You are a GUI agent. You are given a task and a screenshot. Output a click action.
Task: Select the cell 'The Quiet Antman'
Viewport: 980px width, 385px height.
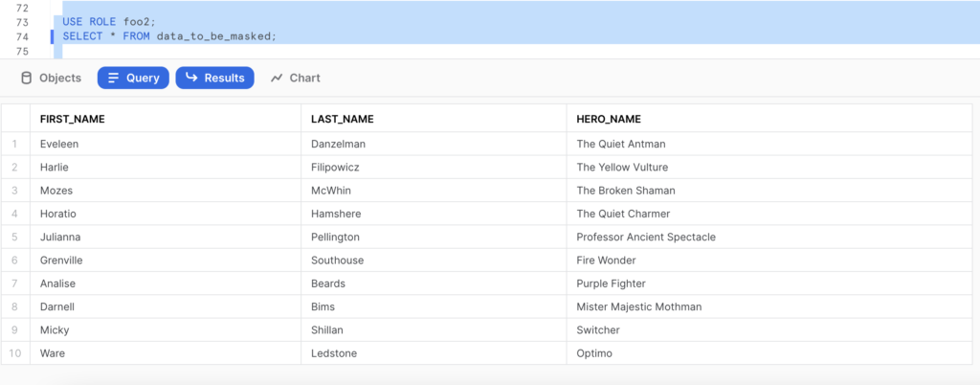pyautogui.click(x=769, y=144)
